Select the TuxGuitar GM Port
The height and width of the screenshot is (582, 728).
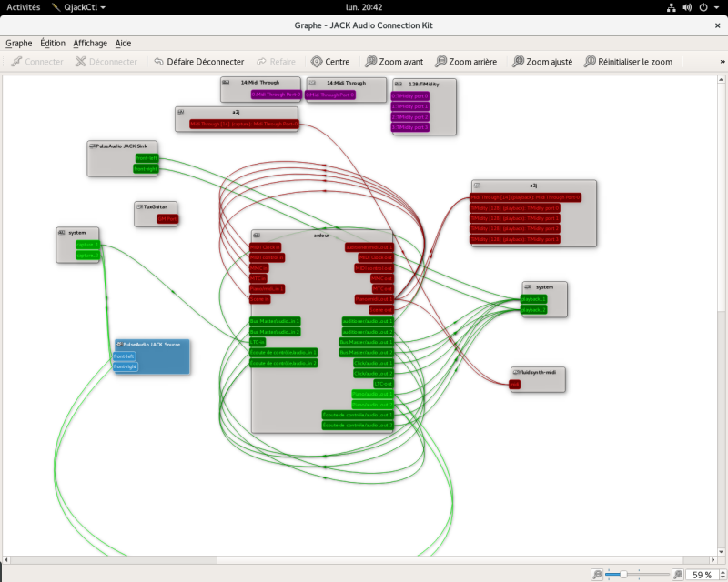[x=167, y=219]
